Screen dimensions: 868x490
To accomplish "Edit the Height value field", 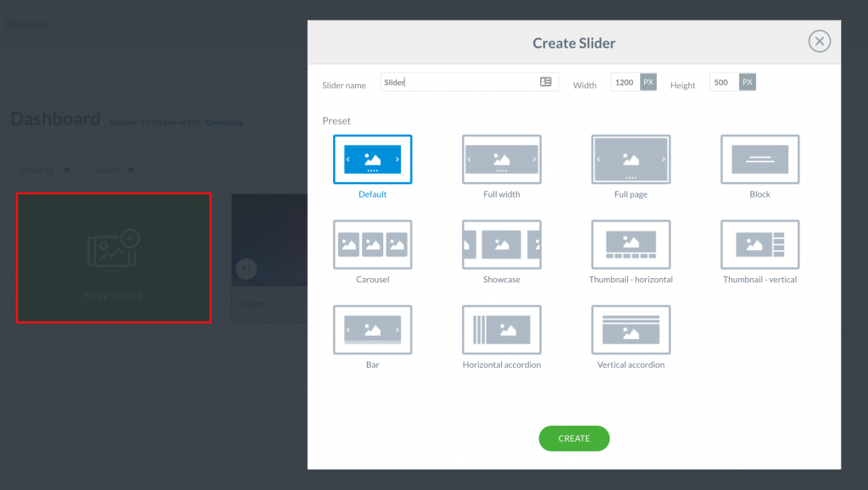I will [724, 82].
